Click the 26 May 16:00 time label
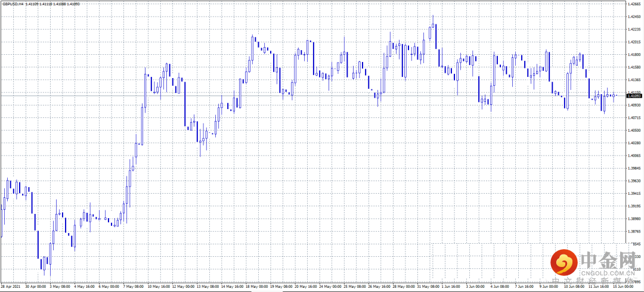This screenshot has height=292, width=644. [x=380, y=286]
